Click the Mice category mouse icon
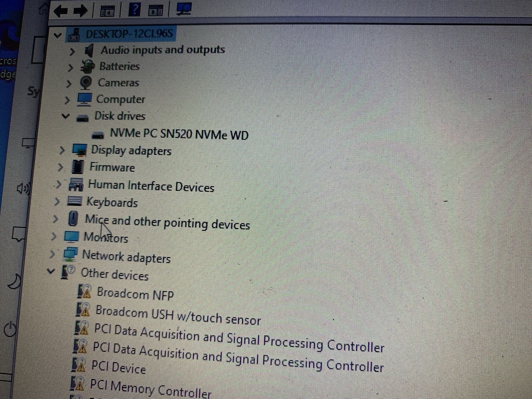 (73, 219)
